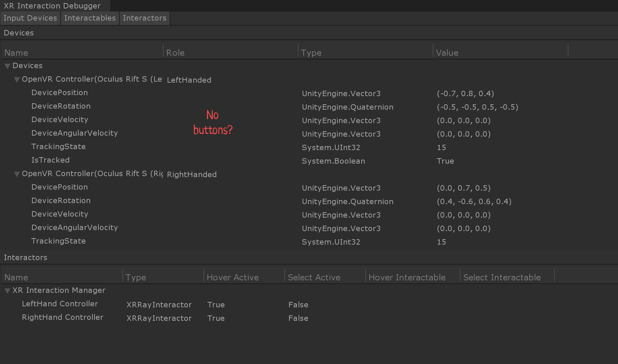Click the XR Interaction Debugger title bar
Screen dimensions: 618x364
click(x=53, y=5)
